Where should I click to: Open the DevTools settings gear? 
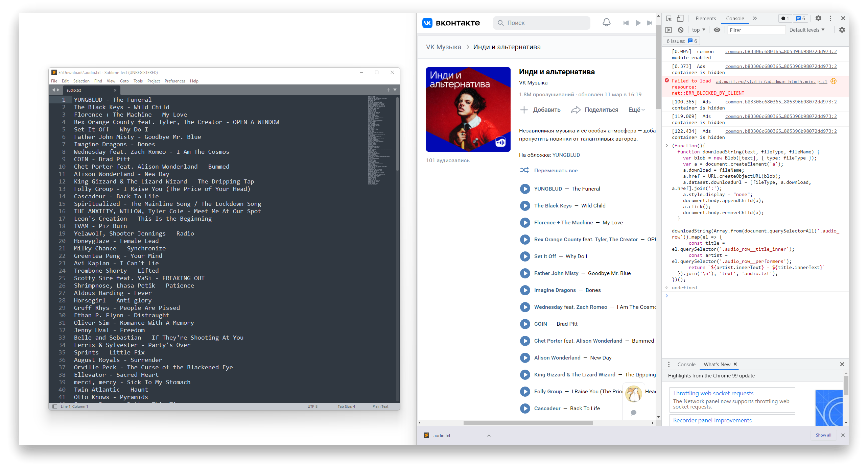[818, 19]
